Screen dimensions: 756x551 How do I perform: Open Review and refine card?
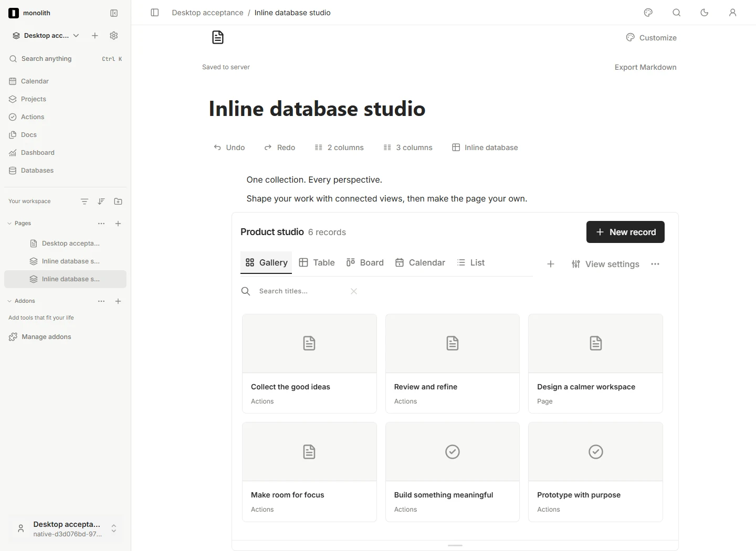(453, 364)
